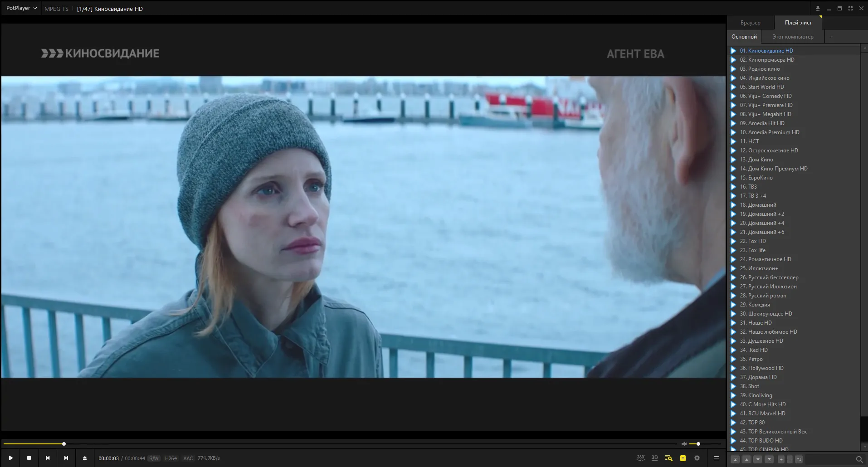Select channel 41. BCU Marvel HD
The image size is (868, 467).
tap(795, 413)
